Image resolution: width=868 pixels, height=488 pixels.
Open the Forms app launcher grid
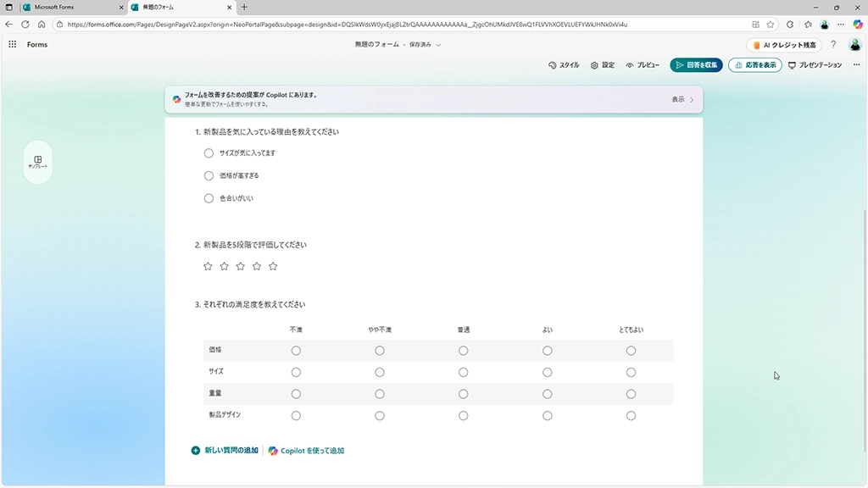point(13,44)
